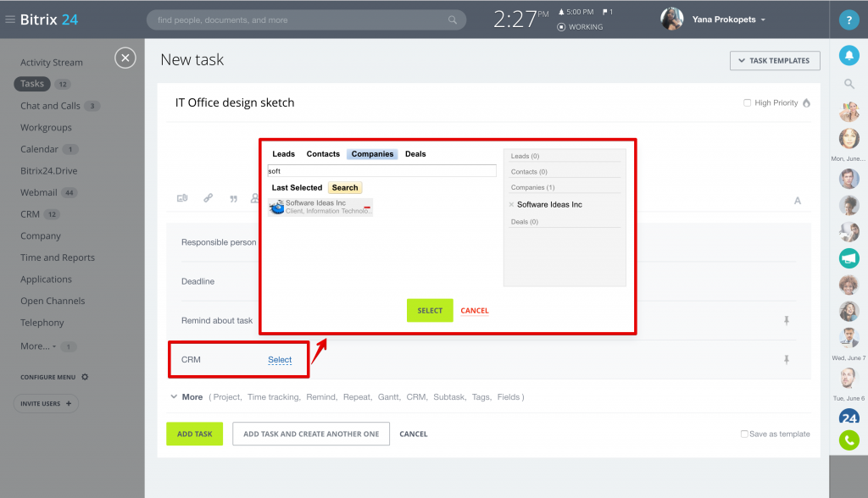Click the INVITE USERS button
This screenshot has width=868, height=498.
[46, 403]
